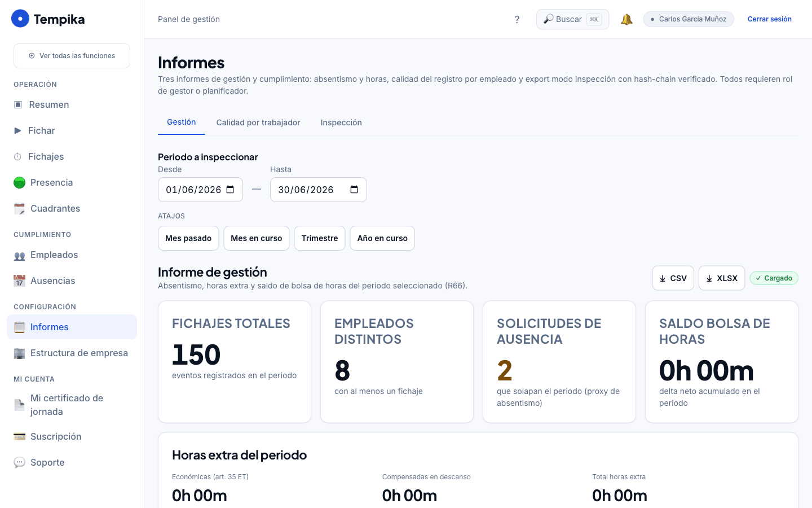Open calendar picker in Hasta field
Image resolution: width=812 pixels, height=508 pixels.
(354, 190)
